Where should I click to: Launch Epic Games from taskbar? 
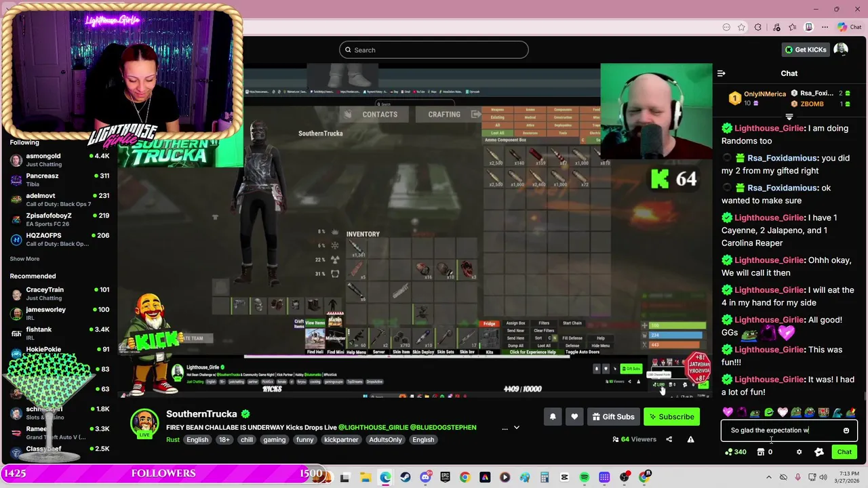[x=445, y=478]
